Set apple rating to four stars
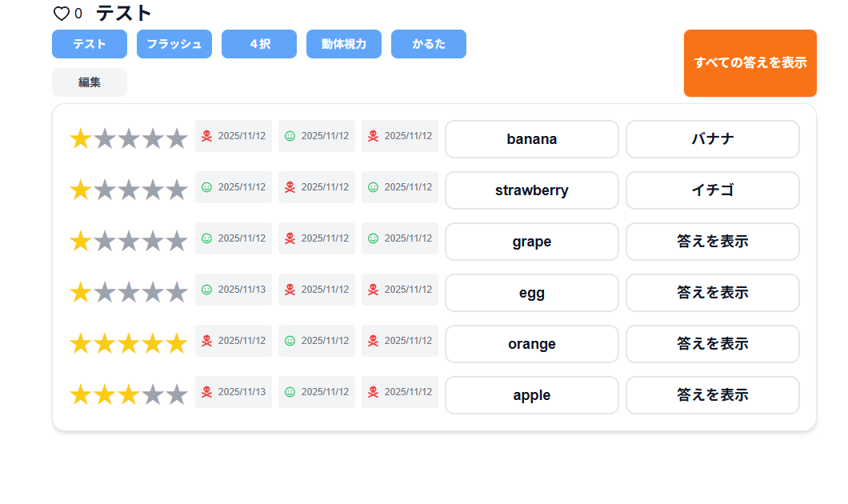 coord(153,394)
